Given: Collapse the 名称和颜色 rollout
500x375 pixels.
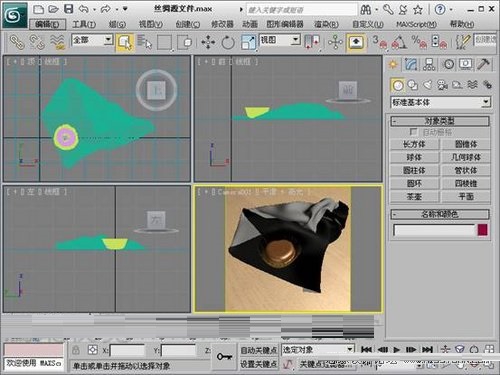Looking at the screenshot, I should click(x=440, y=214).
